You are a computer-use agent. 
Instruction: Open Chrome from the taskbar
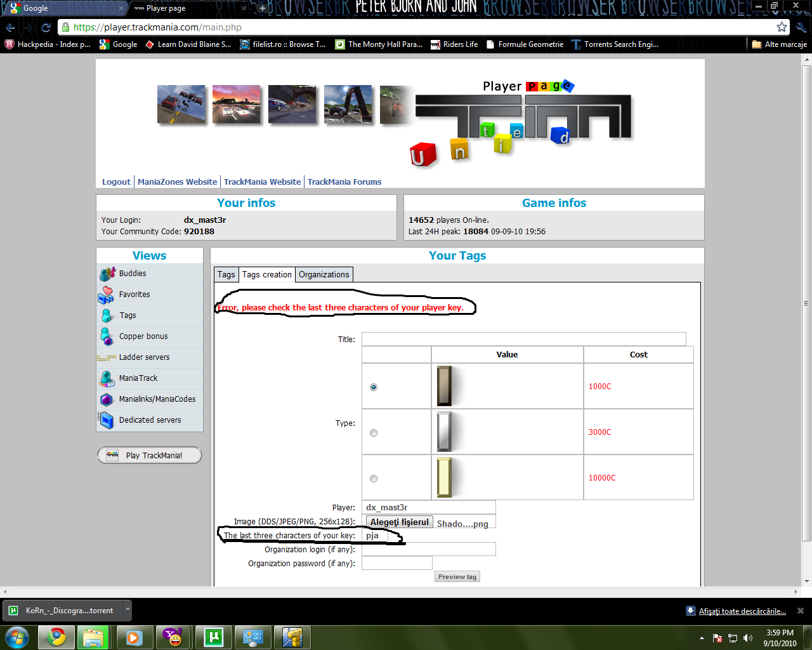(x=56, y=637)
